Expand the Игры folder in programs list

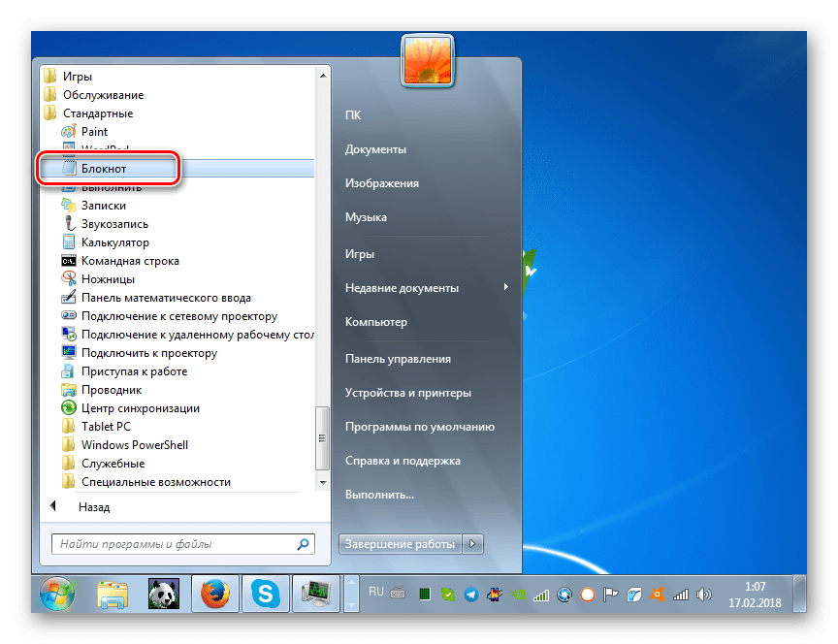pos(68,77)
